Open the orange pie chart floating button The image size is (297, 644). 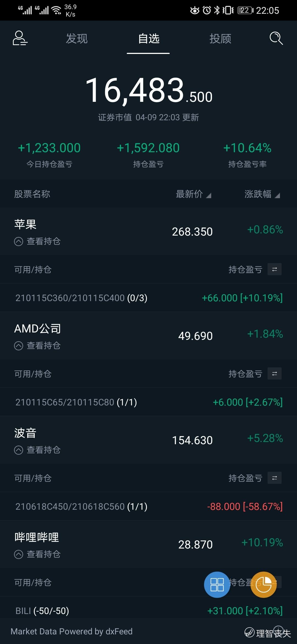[x=263, y=585]
